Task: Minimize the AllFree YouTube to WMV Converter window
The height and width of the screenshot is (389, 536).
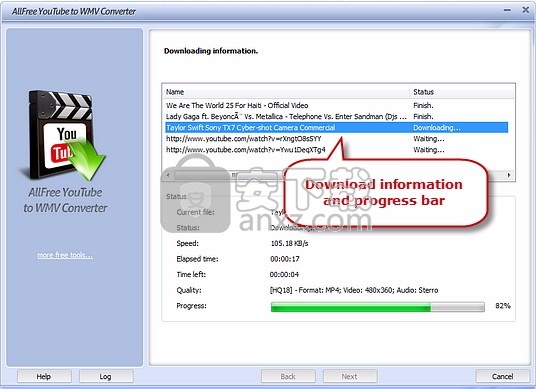Action: click(507, 10)
